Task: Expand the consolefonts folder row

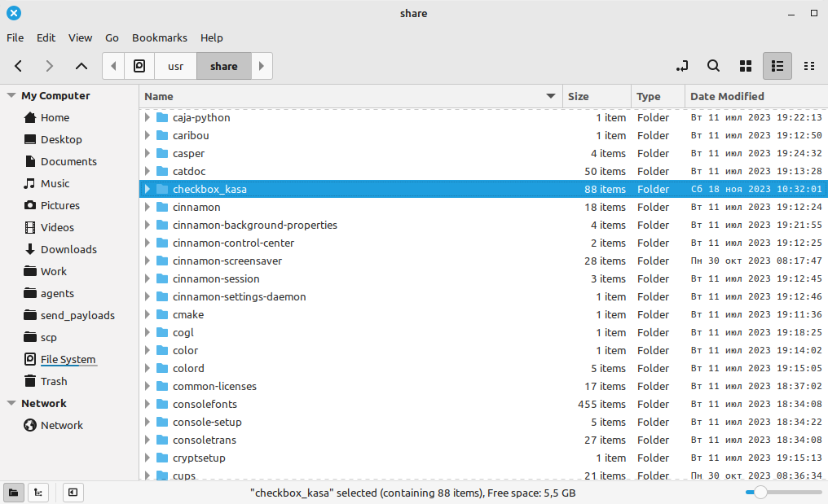Action: 148,404
